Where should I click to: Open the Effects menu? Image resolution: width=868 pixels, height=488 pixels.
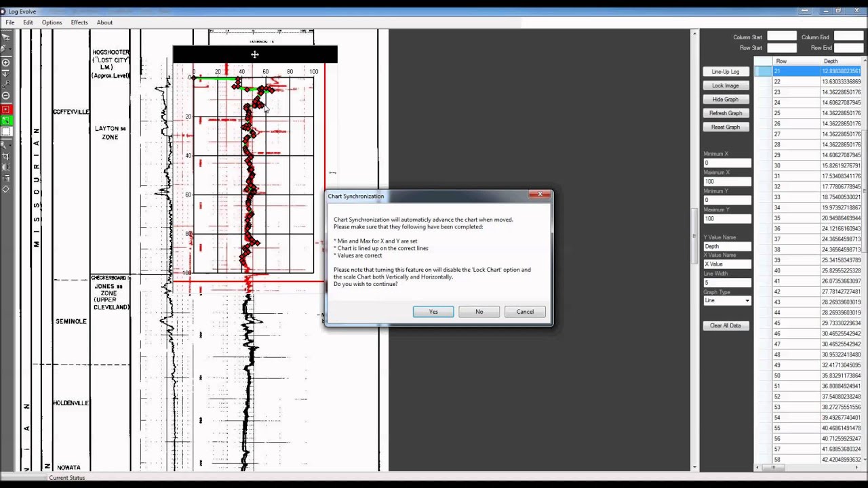click(x=79, y=22)
